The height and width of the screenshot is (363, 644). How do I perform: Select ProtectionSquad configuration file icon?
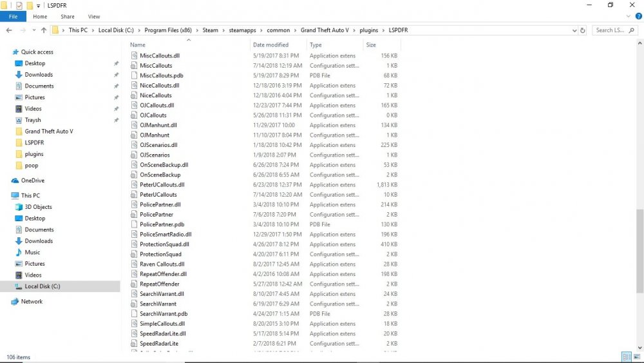(x=134, y=254)
